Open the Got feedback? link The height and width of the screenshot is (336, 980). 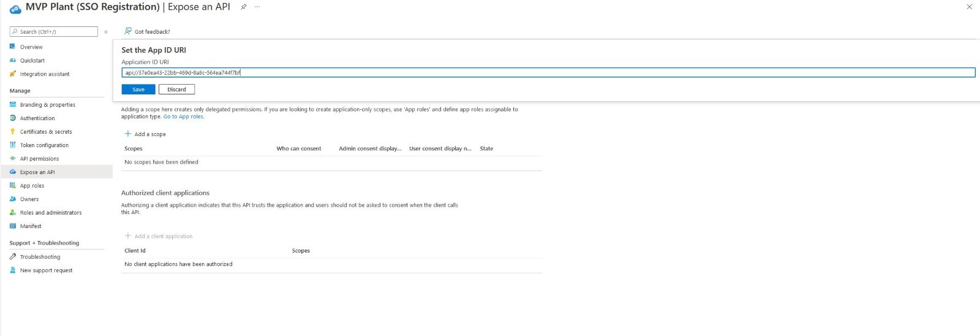153,32
